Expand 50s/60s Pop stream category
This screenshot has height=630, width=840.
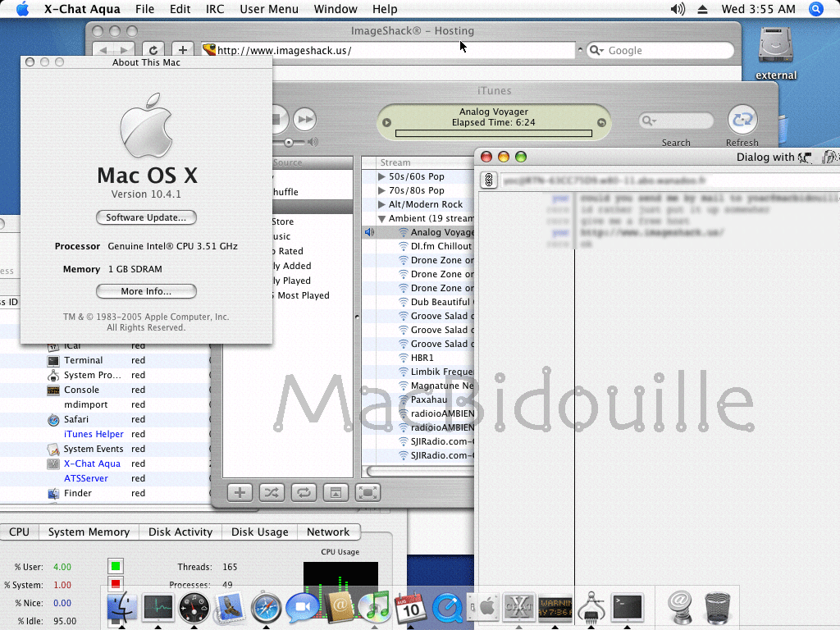pos(381,176)
